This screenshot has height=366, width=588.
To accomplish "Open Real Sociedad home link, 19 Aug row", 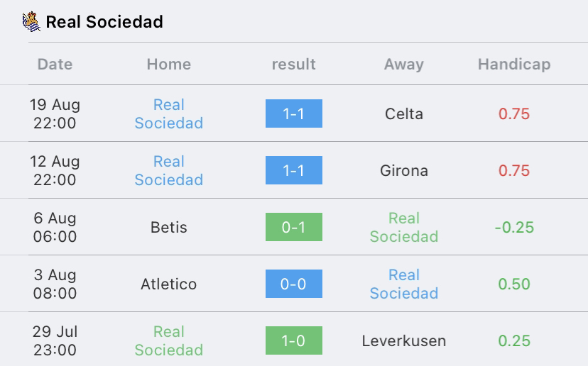I will [x=168, y=113].
